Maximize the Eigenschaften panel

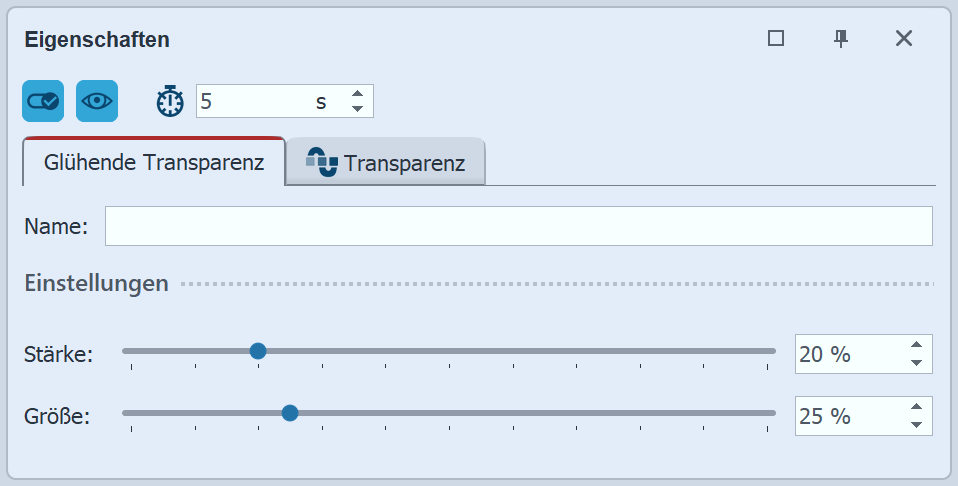776,38
